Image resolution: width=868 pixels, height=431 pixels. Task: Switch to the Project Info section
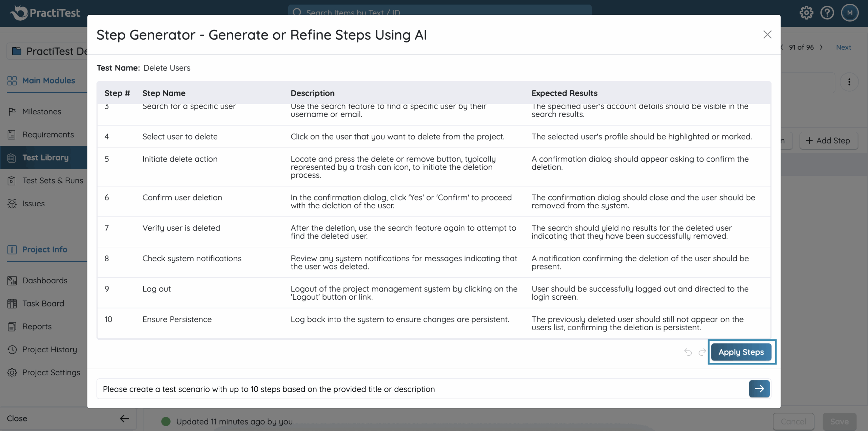click(45, 249)
